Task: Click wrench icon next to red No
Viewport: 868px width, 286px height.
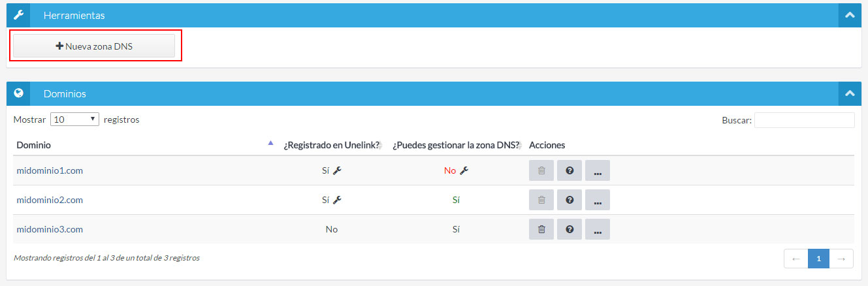Action: [464, 170]
